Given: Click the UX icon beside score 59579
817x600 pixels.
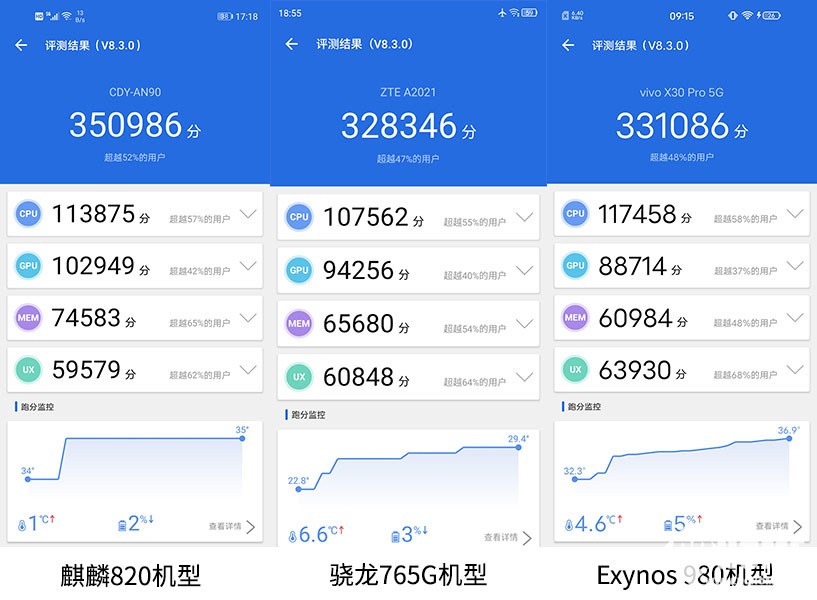Looking at the screenshot, I should 28,370.
